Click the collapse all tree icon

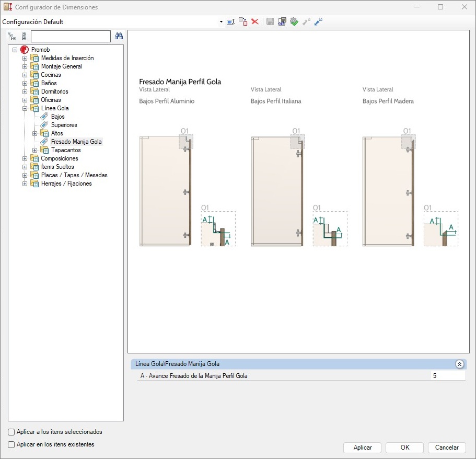pyautogui.click(x=24, y=36)
